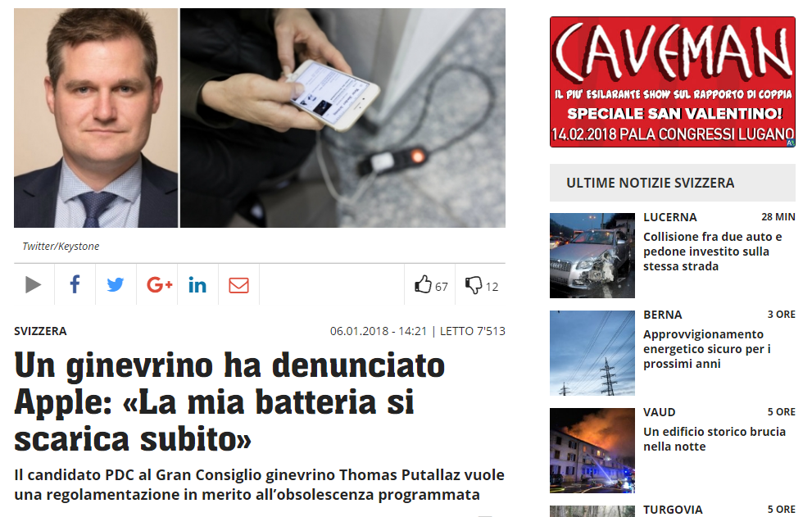Image resolution: width=812 pixels, height=517 pixels.
Task: Share article on Twitter
Action: [x=116, y=284]
